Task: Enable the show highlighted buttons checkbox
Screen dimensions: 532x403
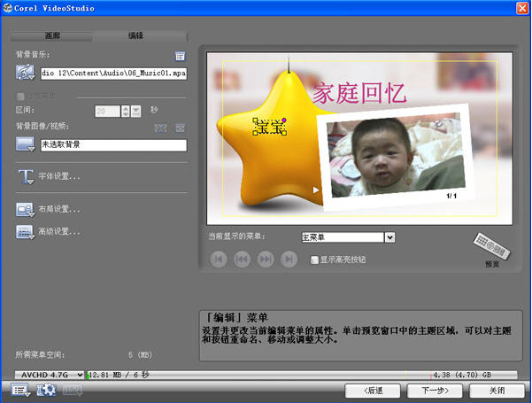Action: point(314,260)
